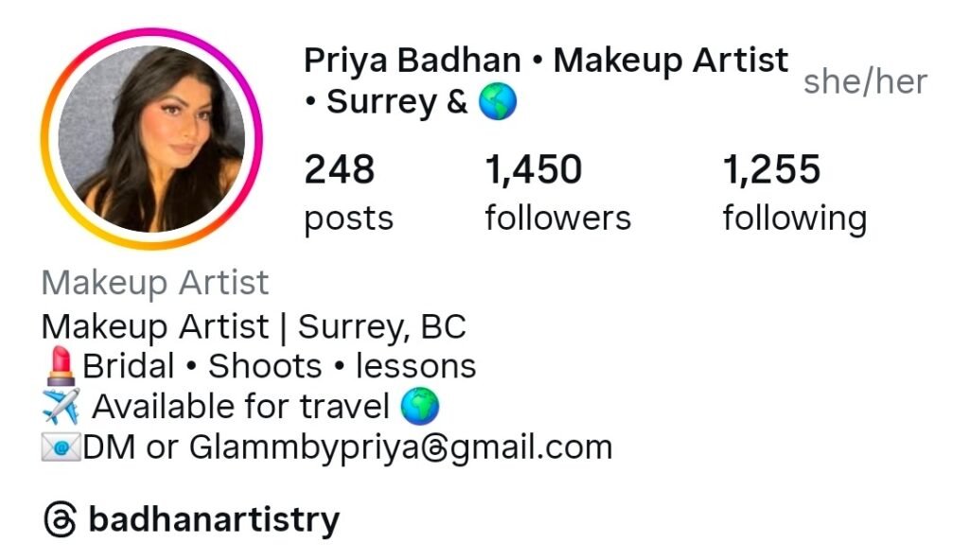Open the profile picture story ring

pos(151,139)
